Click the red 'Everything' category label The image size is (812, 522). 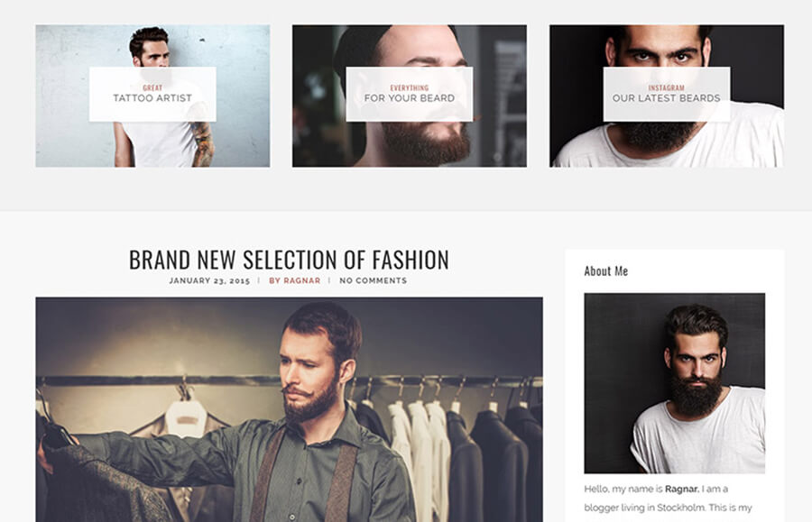[x=409, y=88]
